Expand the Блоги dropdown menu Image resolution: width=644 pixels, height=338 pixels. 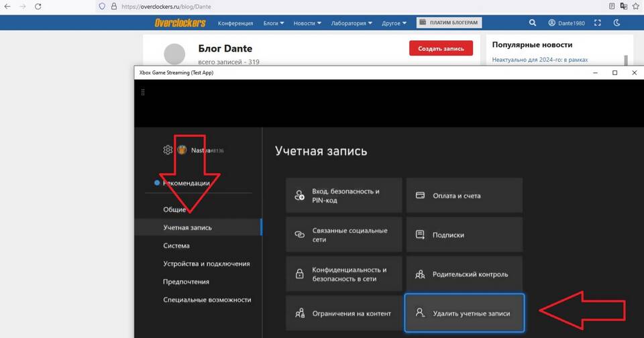pos(272,23)
